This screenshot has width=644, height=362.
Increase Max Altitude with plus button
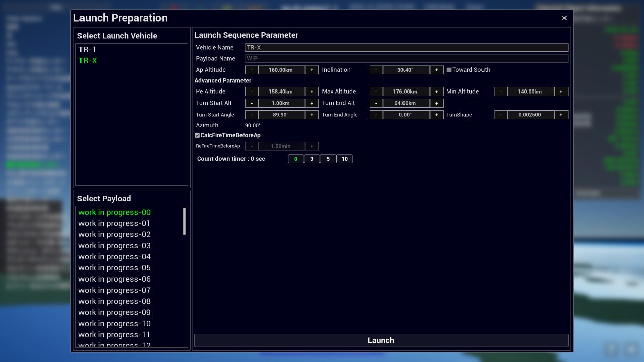(437, 92)
